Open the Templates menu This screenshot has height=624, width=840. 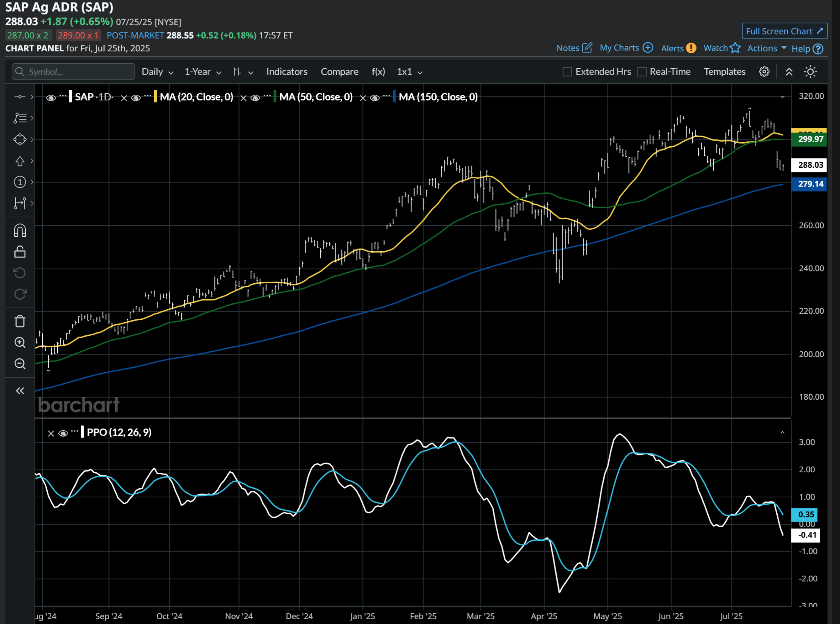[725, 72]
